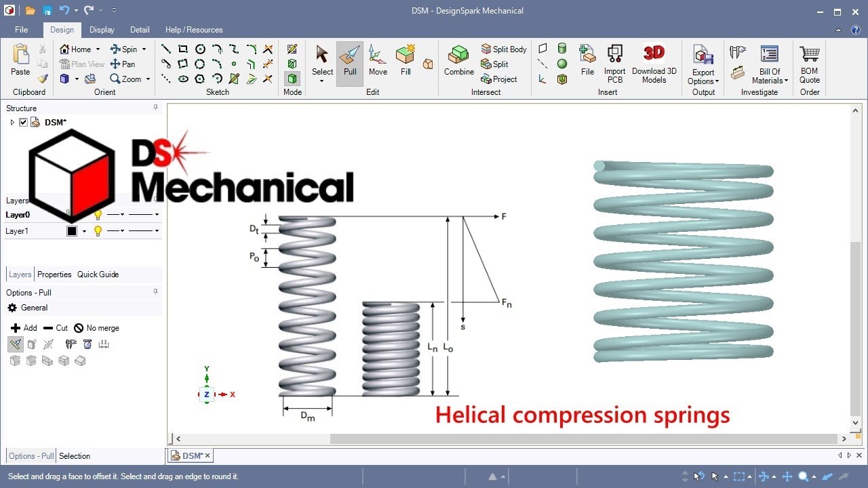This screenshot has height=488, width=868.
Task: Select the Pull tool in Edit group
Action: click(350, 63)
